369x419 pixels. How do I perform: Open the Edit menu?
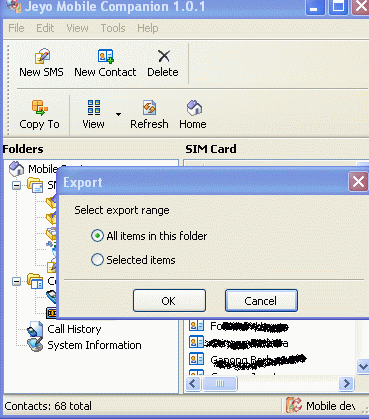(45, 28)
